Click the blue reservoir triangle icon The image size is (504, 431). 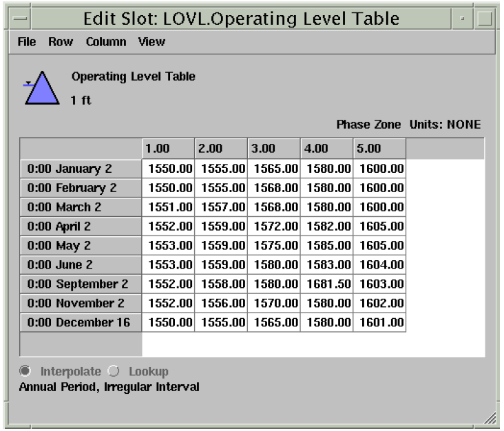[41, 88]
